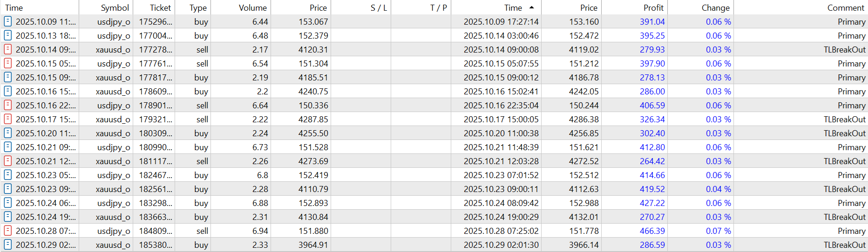Click the 0.04 % change value
Image resolution: width=868 pixels, height=252 pixels.
[x=718, y=189]
